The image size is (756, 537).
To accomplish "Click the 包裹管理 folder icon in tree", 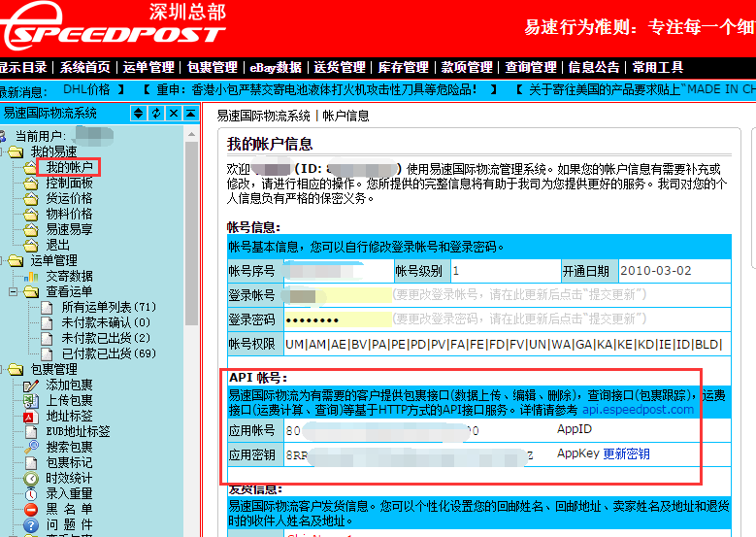I will point(16,370).
